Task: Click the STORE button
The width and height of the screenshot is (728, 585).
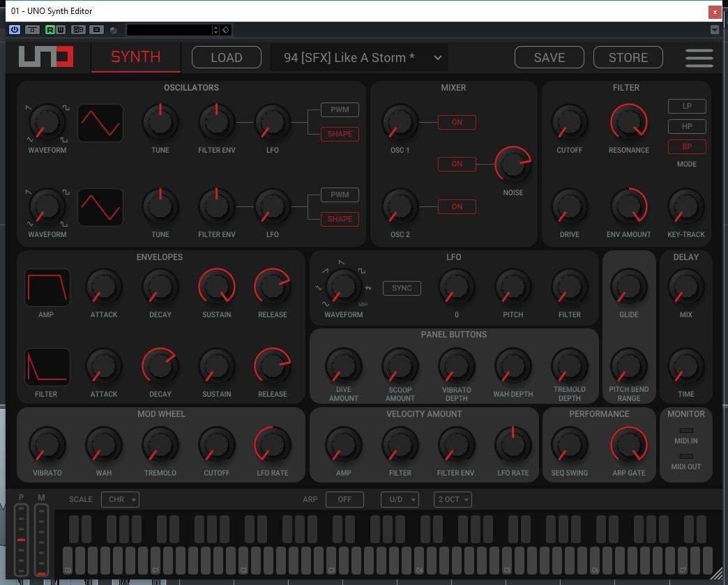Action: pyautogui.click(x=628, y=58)
